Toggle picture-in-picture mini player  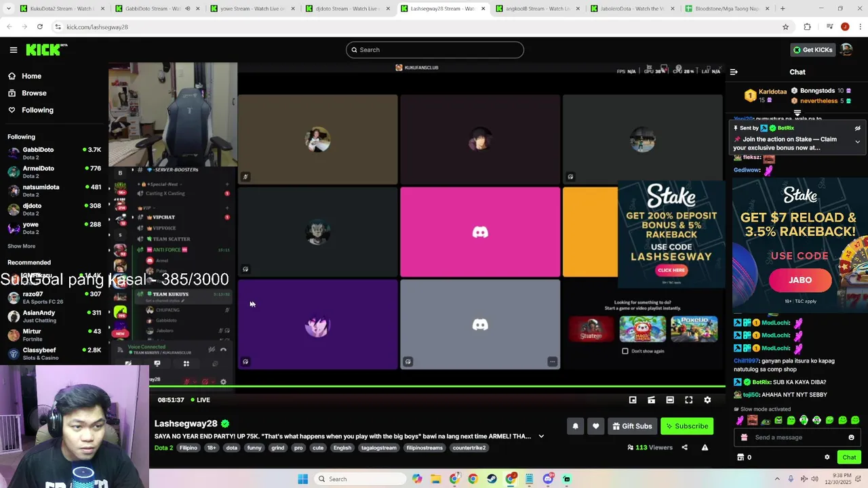pos(633,400)
